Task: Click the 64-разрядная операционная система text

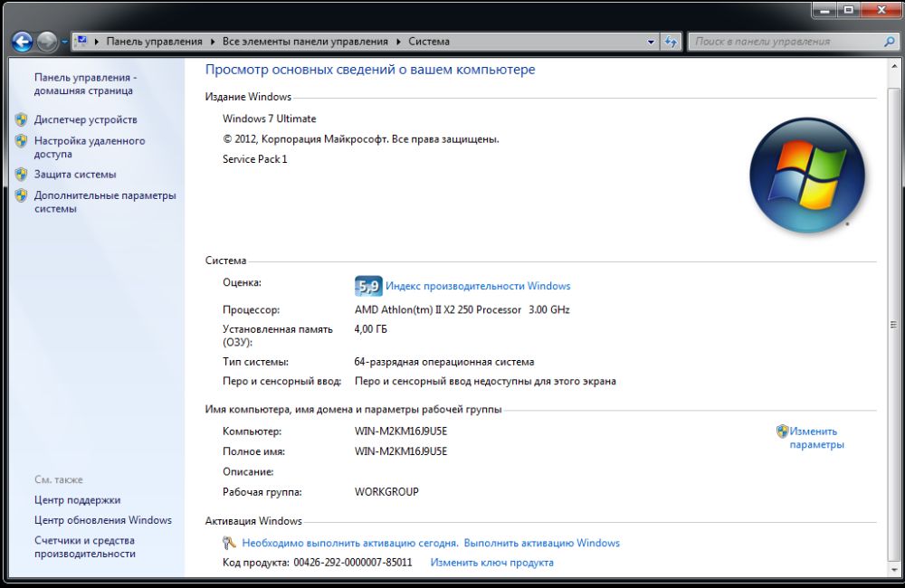Action: coord(443,363)
